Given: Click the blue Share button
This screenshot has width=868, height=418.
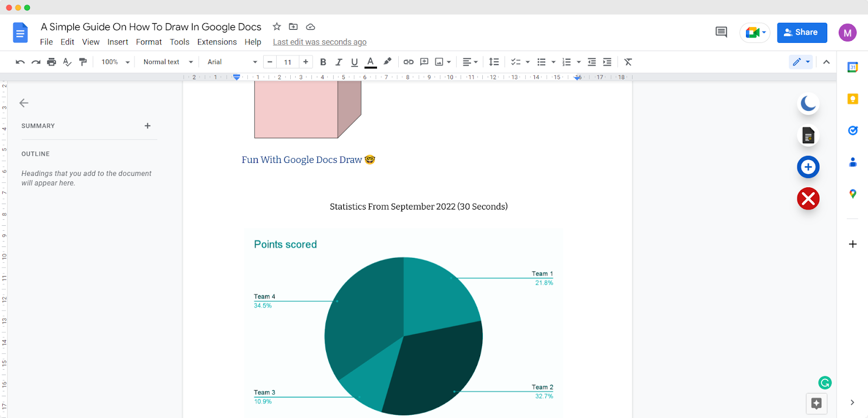Looking at the screenshot, I should [x=802, y=33].
